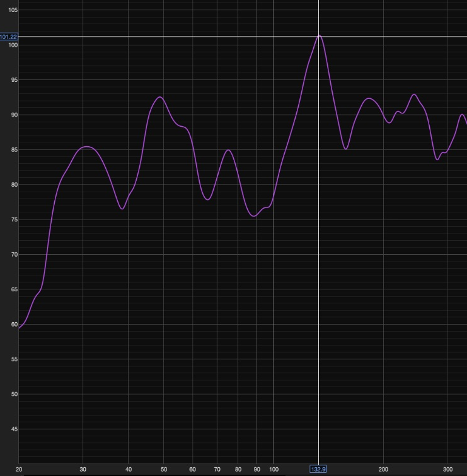Image resolution: width=467 pixels, height=476 pixels.
Task: Click the 45 dB axis label
Action: (x=14, y=429)
